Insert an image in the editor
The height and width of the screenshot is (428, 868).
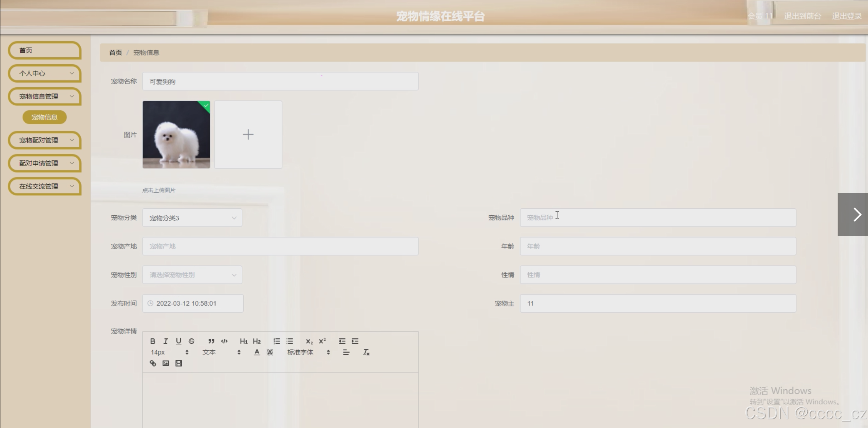click(x=166, y=363)
